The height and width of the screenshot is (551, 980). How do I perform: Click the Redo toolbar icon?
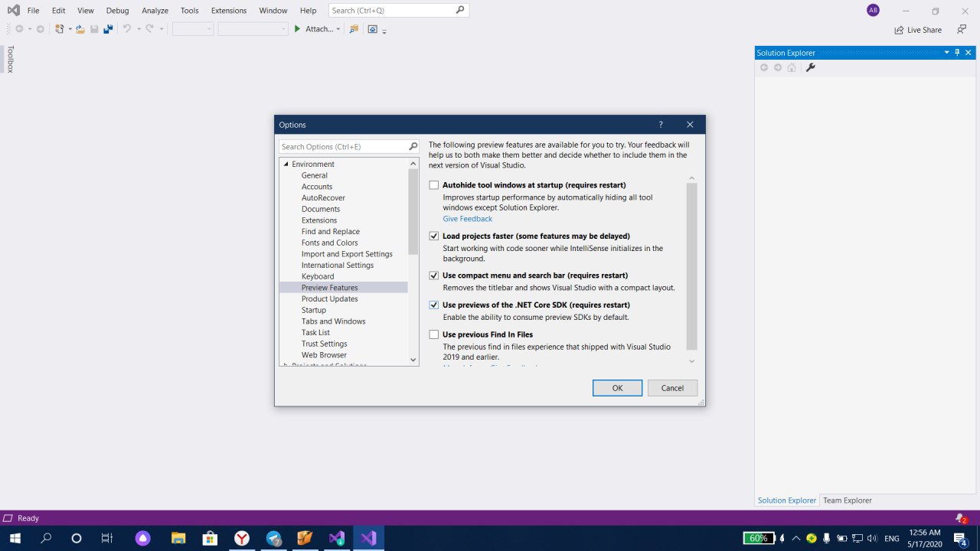(x=150, y=29)
